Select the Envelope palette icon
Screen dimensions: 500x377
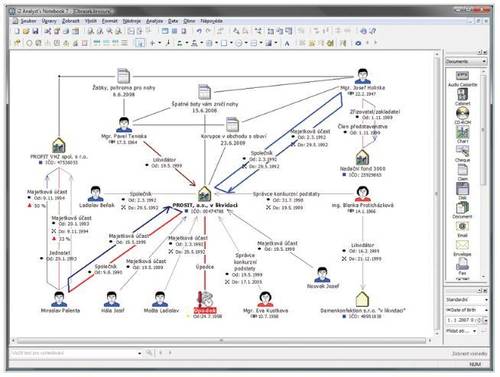coord(462,245)
